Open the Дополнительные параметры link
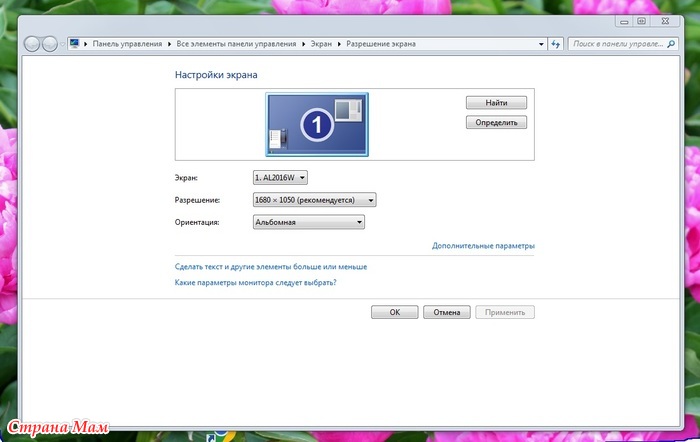The width and height of the screenshot is (700, 442). tap(483, 245)
